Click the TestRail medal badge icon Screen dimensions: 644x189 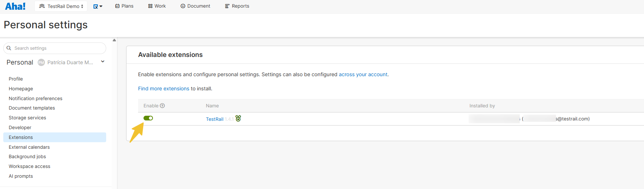point(238,118)
